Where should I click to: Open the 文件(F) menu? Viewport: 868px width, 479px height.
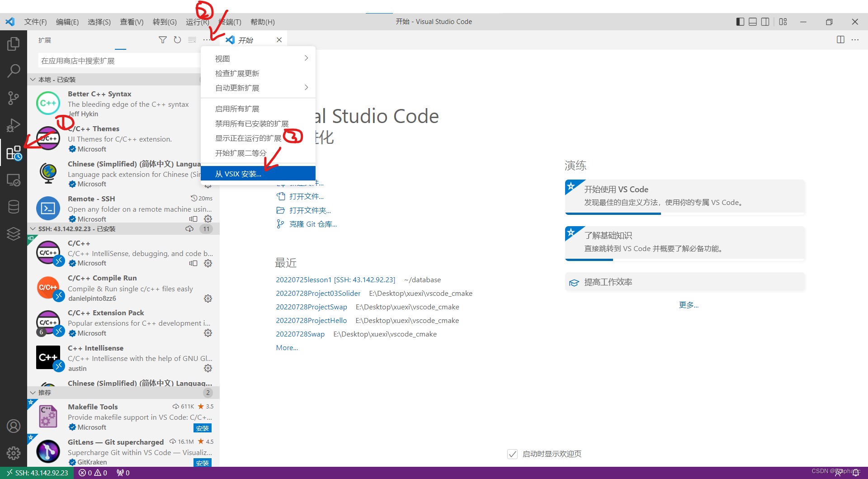[x=35, y=22]
